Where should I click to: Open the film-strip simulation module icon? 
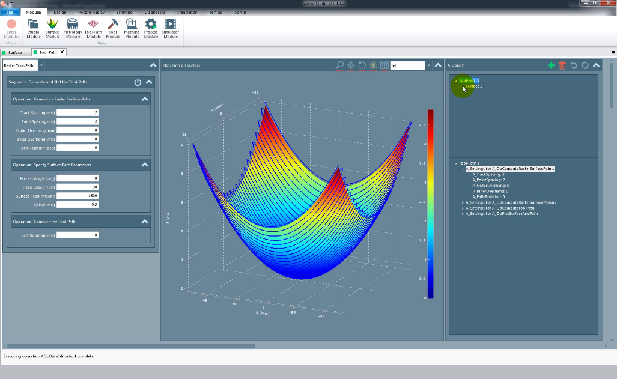pos(170,24)
